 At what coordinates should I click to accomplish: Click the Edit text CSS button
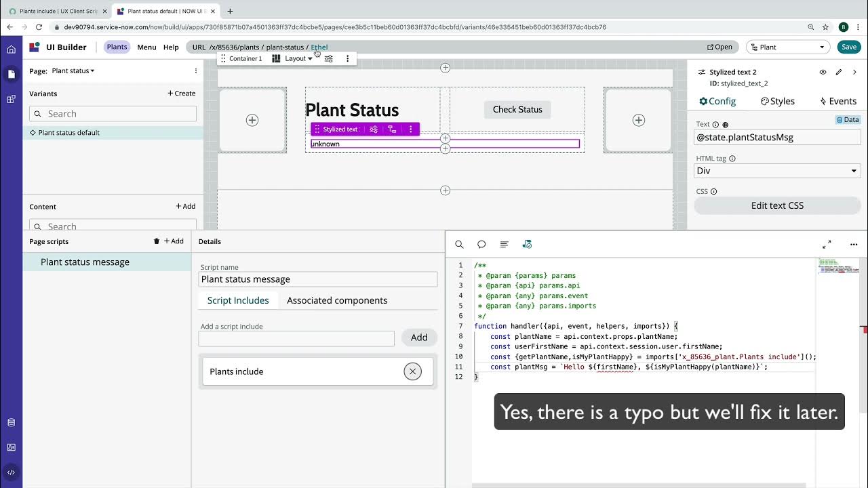point(777,205)
